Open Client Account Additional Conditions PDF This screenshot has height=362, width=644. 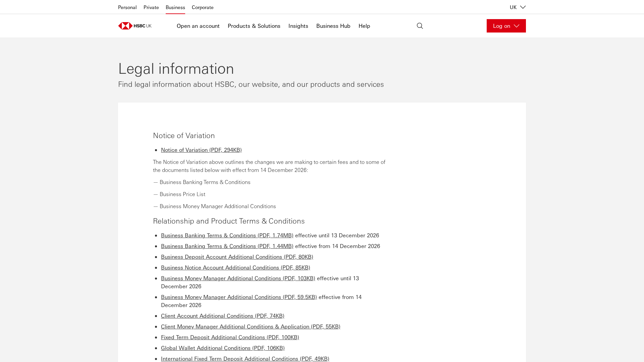click(x=223, y=316)
